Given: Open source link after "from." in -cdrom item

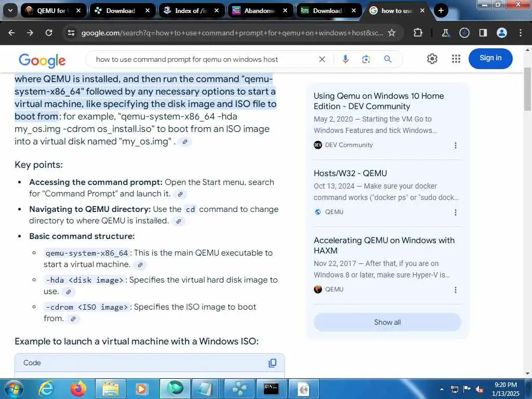Looking at the screenshot, I should coord(73,319).
